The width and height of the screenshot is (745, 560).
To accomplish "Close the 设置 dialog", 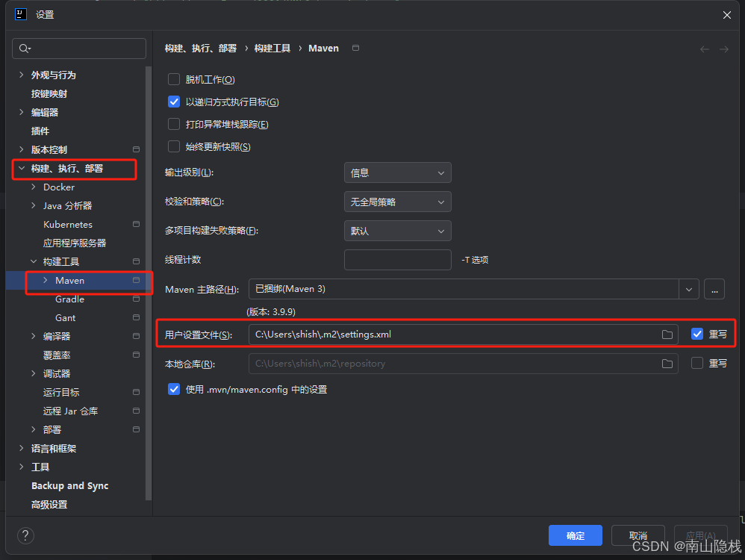I will click(x=727, y=15).
